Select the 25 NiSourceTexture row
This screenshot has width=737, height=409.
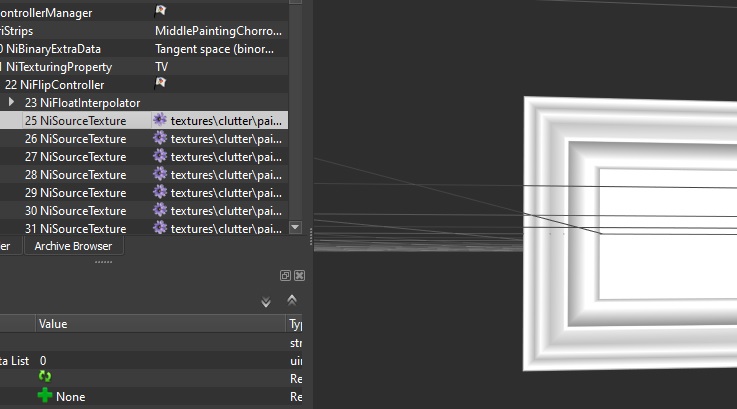144,120
